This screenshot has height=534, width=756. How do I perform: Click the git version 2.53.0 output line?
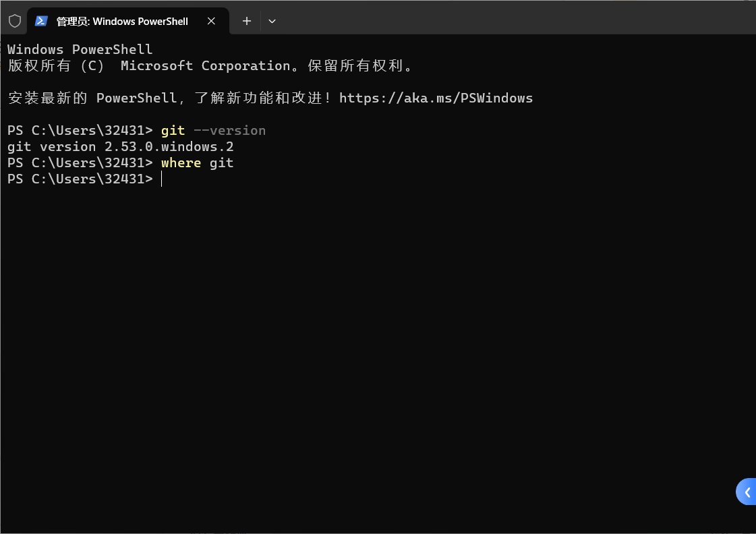point(120,146)
